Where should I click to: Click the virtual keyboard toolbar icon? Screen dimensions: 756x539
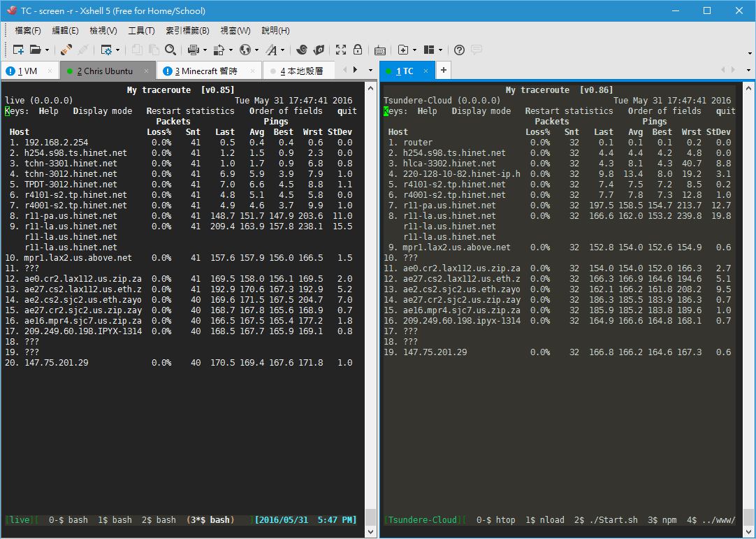coord(380,50)
